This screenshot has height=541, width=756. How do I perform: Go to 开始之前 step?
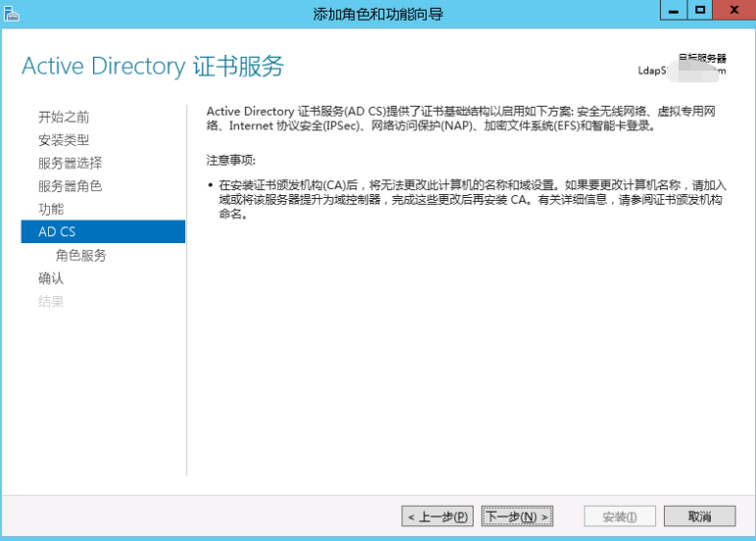coord(64,117)
